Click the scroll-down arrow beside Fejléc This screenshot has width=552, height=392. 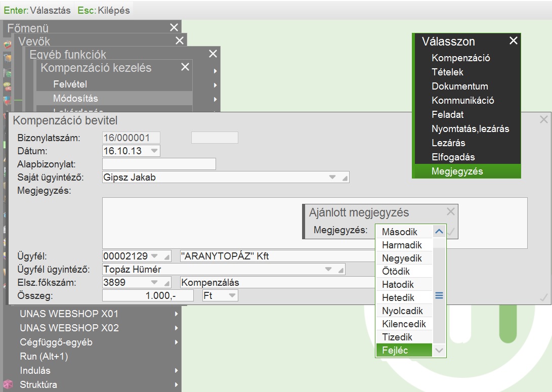click(439, 350)
